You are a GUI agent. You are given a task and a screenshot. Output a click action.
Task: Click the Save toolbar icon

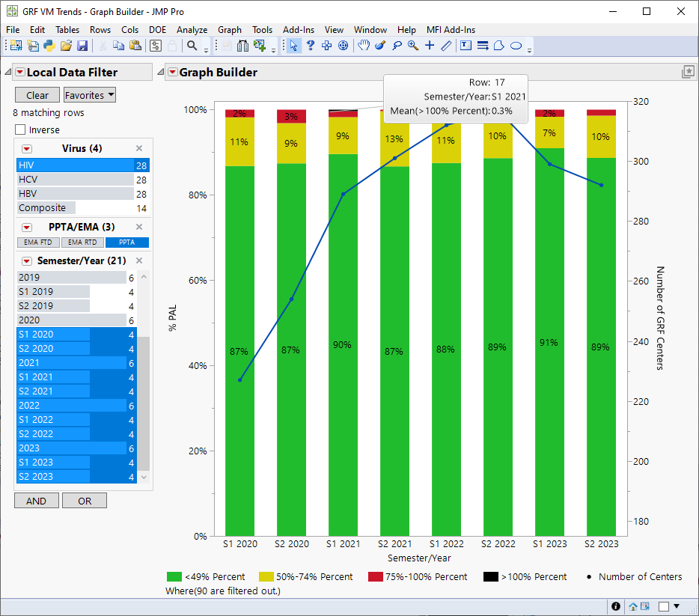[x=82, y=46]
